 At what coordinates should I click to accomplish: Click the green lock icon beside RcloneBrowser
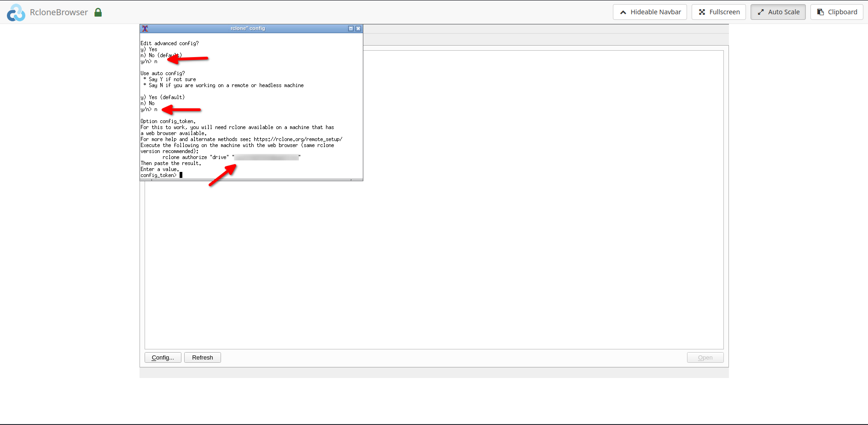coord(98,12)
